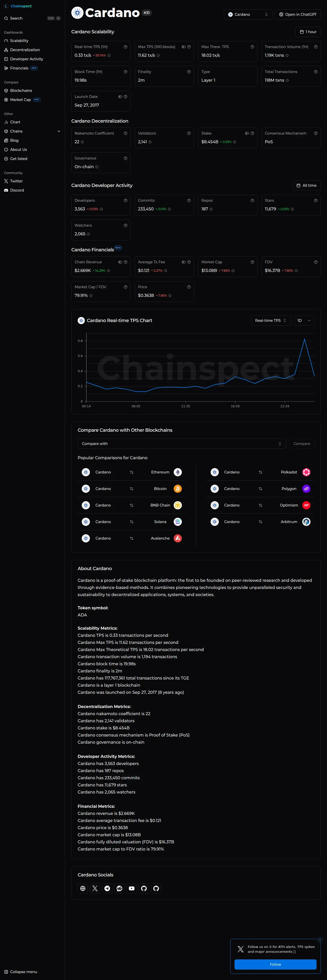The height and width of the screenshot is (980, 327).
Task: Click the swap icon between Cardano and Ethereum
Action: coord(132,472)
